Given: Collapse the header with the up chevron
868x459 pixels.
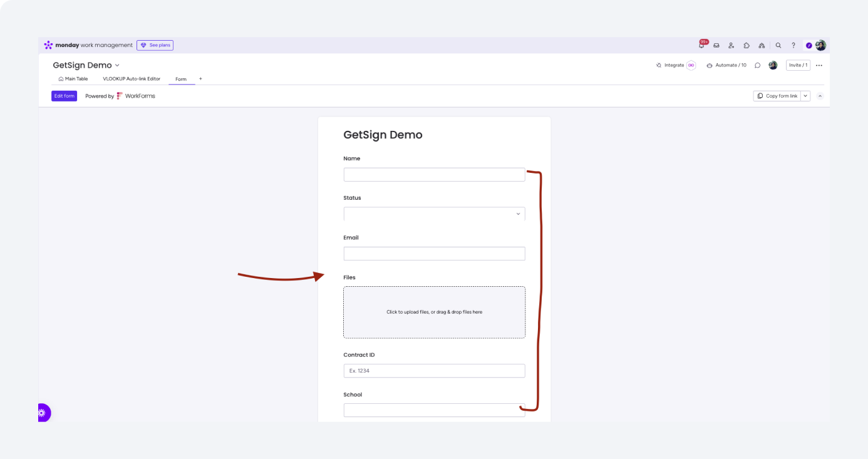Looking at the screenshot, I should [820, 96].
